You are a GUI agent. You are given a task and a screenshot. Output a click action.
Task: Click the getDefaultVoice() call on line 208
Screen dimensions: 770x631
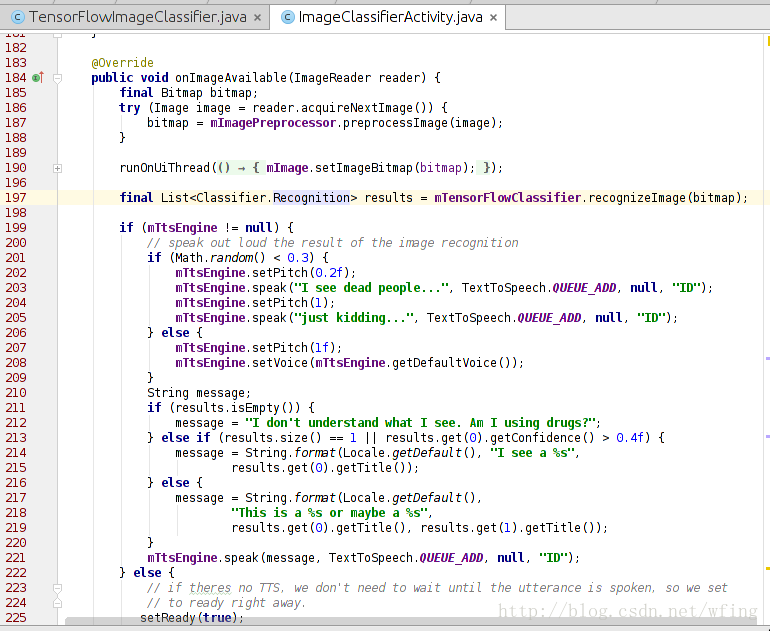(451, 363)
